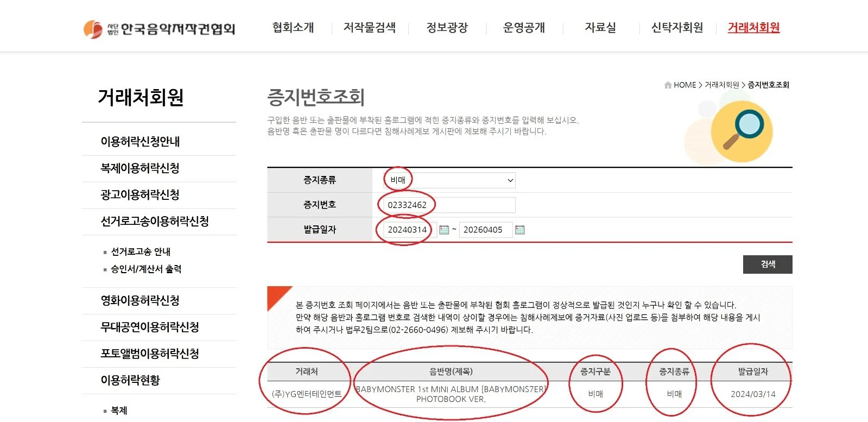Click the (주)YG엔터테인먼트 cell
The image size is (868, 422).
(x=307, y=394)
